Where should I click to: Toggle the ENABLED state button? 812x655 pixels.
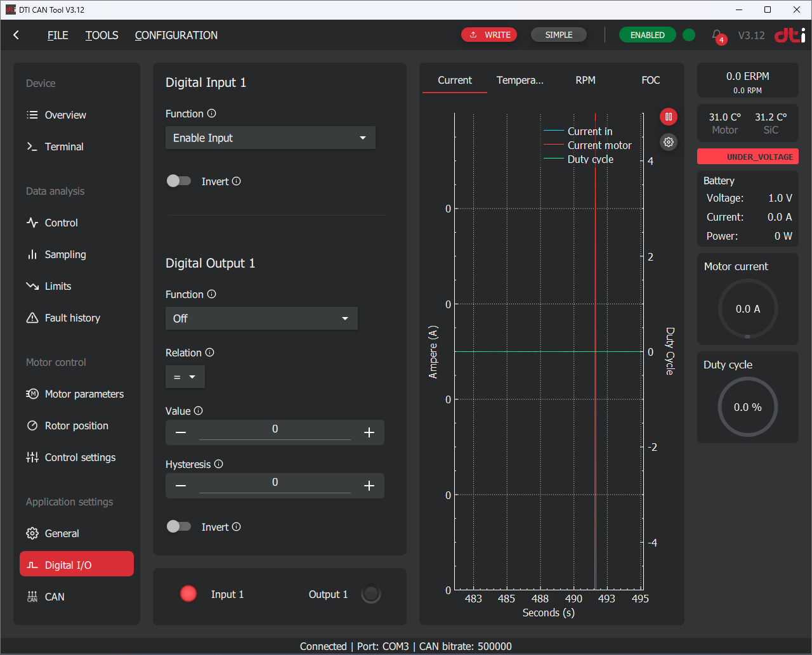tap(647, 35)
